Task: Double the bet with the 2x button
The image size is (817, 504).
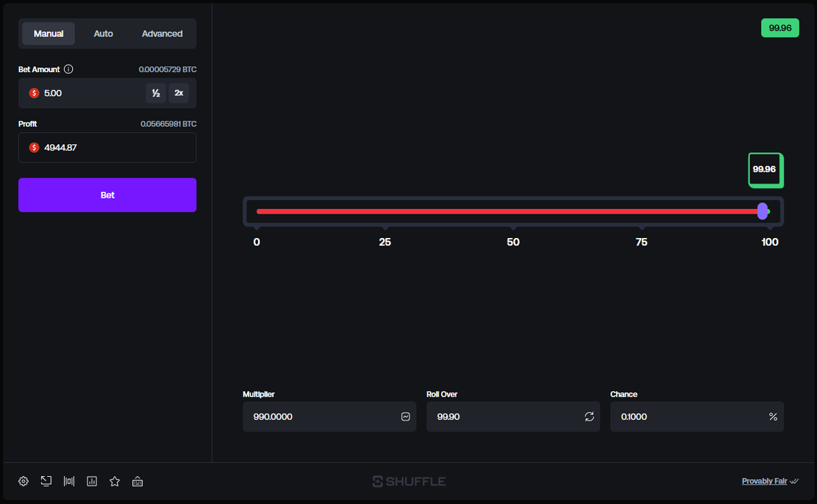Action: click(x=179, y=93)
